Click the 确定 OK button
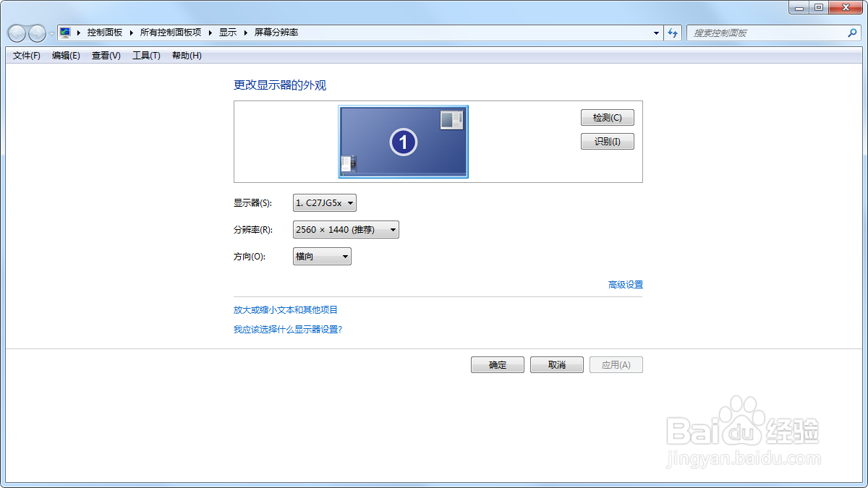Image resolution: width=868 pixels, height=488 pixels. point(498,365)
